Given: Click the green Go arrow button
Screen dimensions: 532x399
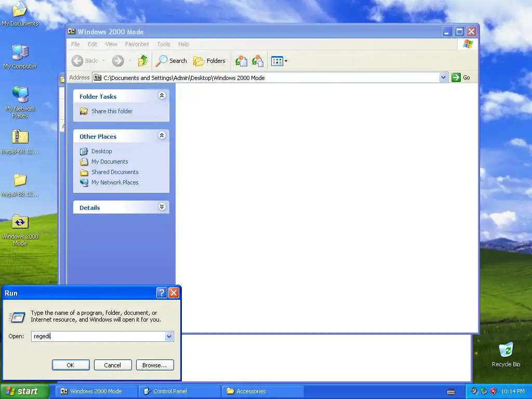Looking at the screenshot, I should point(456,78).
